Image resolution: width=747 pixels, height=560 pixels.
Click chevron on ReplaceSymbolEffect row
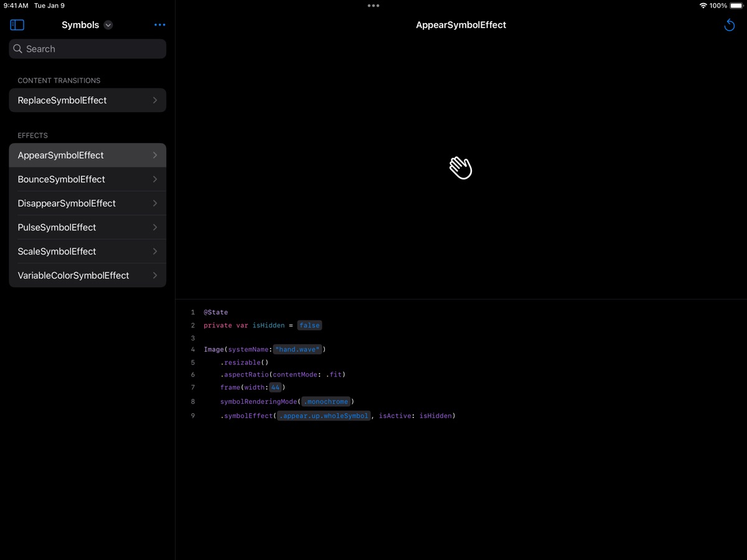(155, 100)
